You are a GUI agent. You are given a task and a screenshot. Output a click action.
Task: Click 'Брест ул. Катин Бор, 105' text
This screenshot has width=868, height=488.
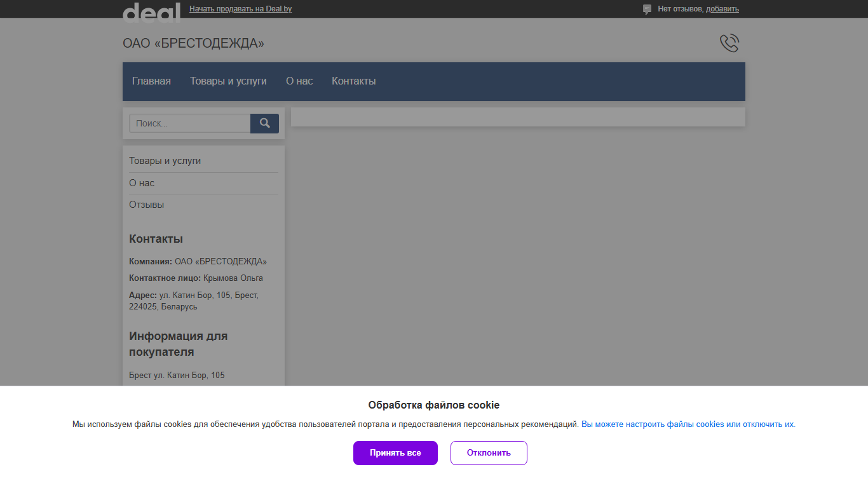pos(177,376)
